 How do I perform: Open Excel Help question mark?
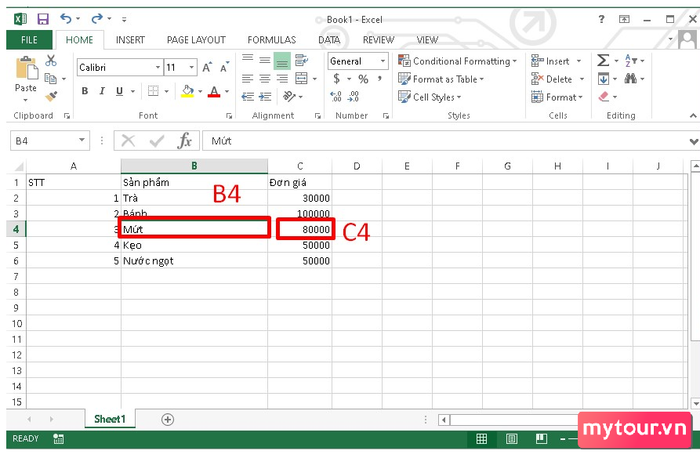(x=601, y=19)
